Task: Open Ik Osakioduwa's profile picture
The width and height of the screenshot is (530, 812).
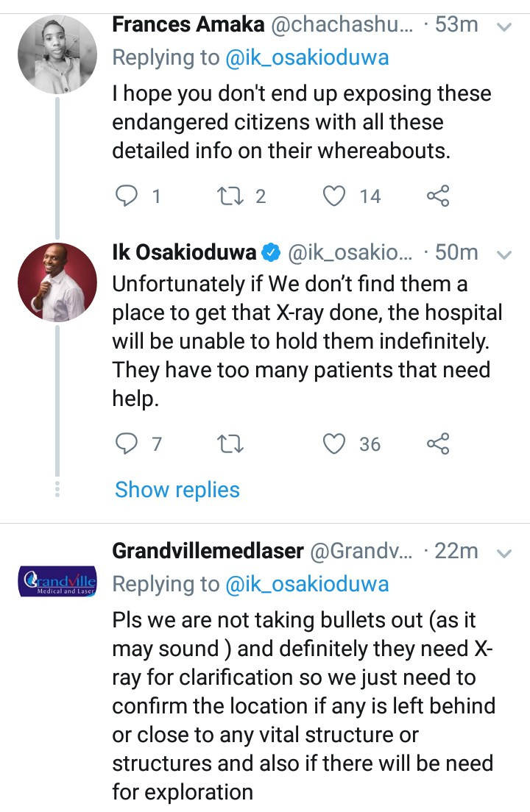Action: coord(57,282)
